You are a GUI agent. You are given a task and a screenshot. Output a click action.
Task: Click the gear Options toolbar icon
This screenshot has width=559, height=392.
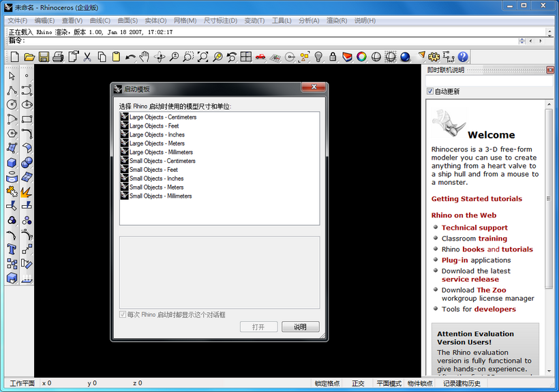[434, 57]
